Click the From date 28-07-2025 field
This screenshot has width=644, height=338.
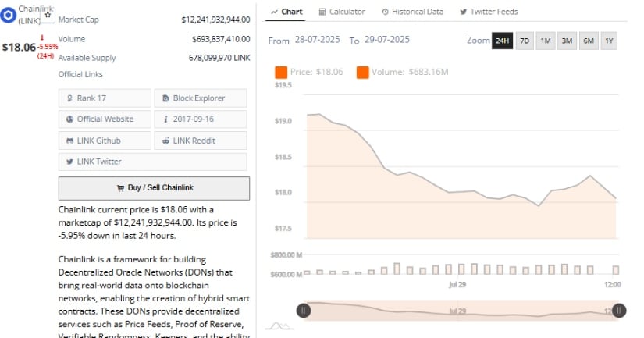[317, 40]
